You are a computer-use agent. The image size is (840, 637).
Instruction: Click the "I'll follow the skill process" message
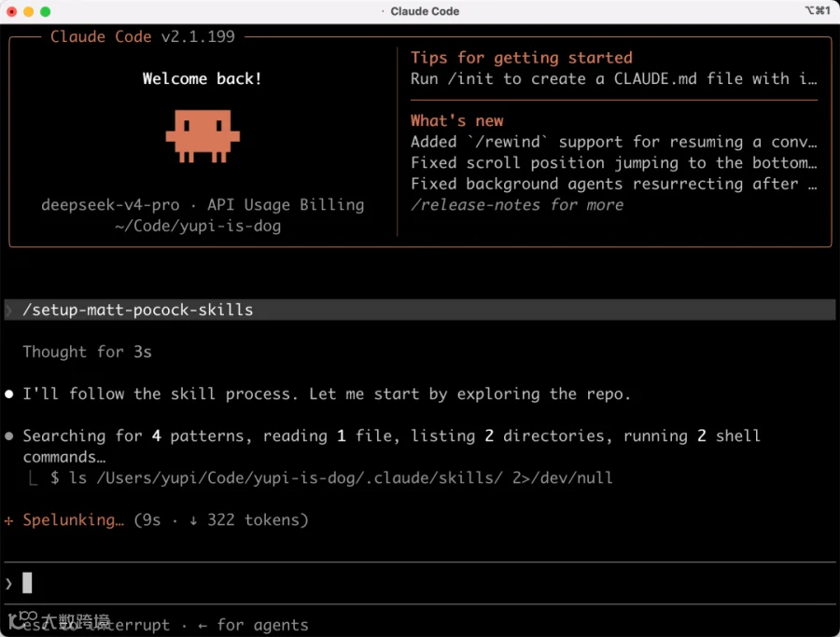[327, 394]
